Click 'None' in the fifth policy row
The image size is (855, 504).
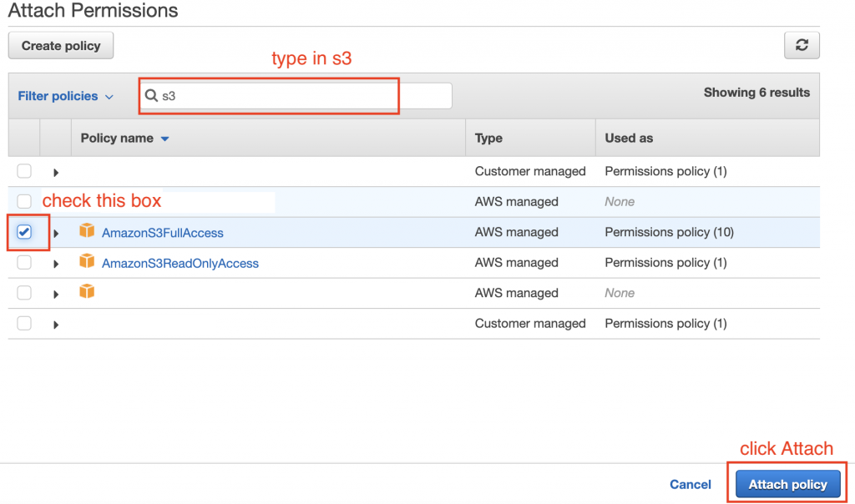coord(620,293)
